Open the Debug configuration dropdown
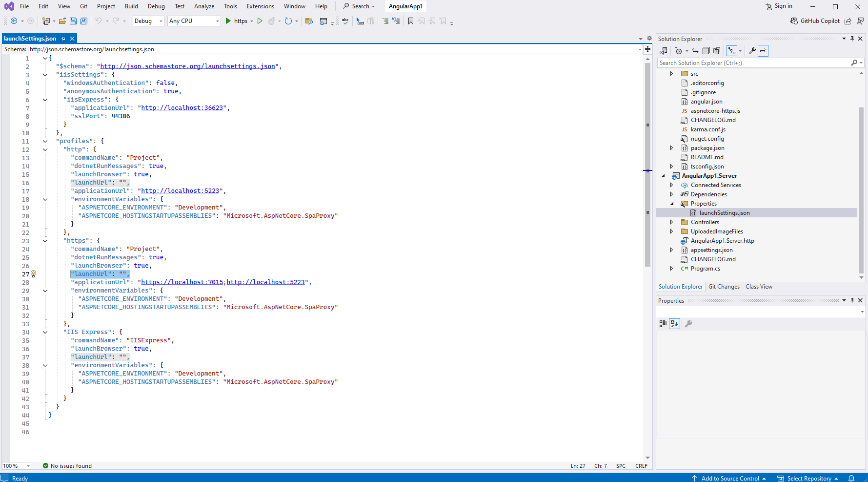This screenshot has width=868, height=482. (148, 21)
